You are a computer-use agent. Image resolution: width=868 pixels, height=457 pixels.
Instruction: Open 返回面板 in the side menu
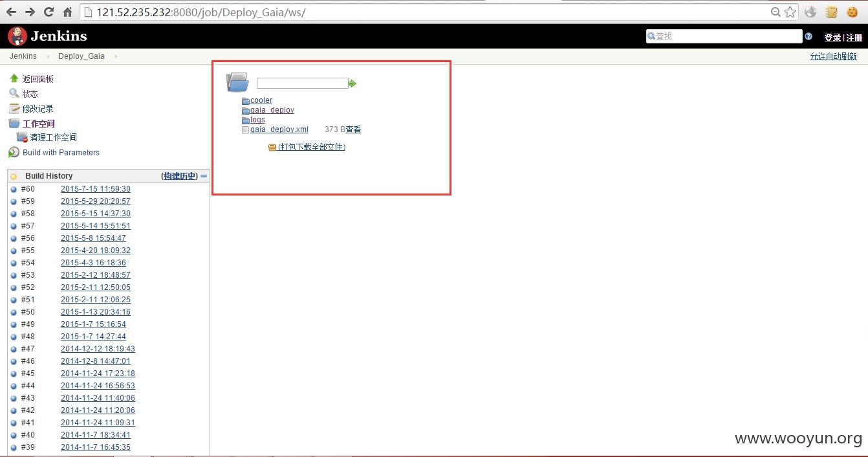38,79
